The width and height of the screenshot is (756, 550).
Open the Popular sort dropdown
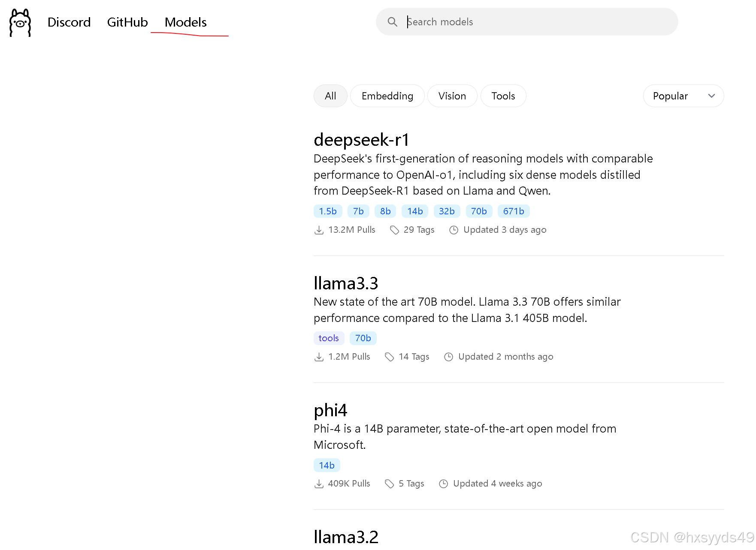(x=683, y=96)
